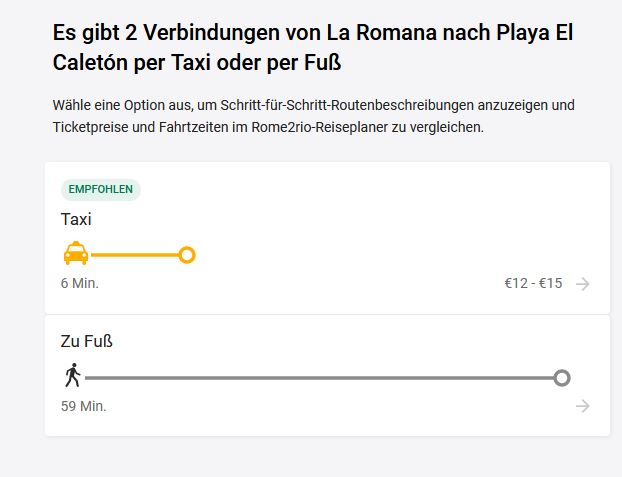Click the walking person icon
This screenshot has width=622, height=477.
click(x=72, y=377)
